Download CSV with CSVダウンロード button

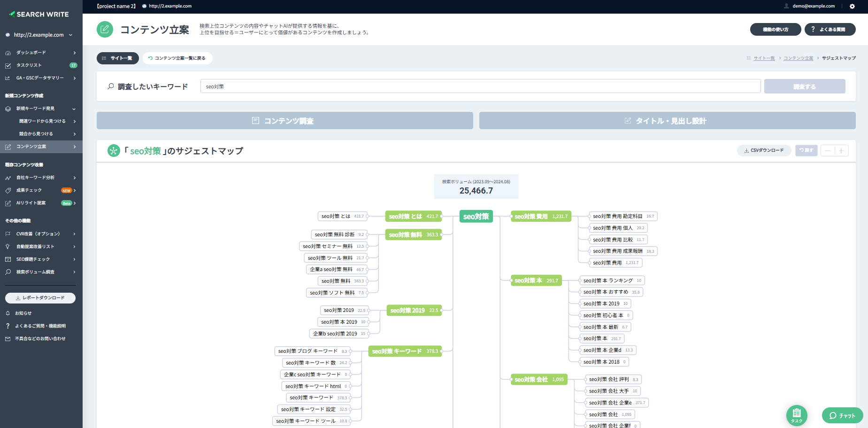pos(764,150)
